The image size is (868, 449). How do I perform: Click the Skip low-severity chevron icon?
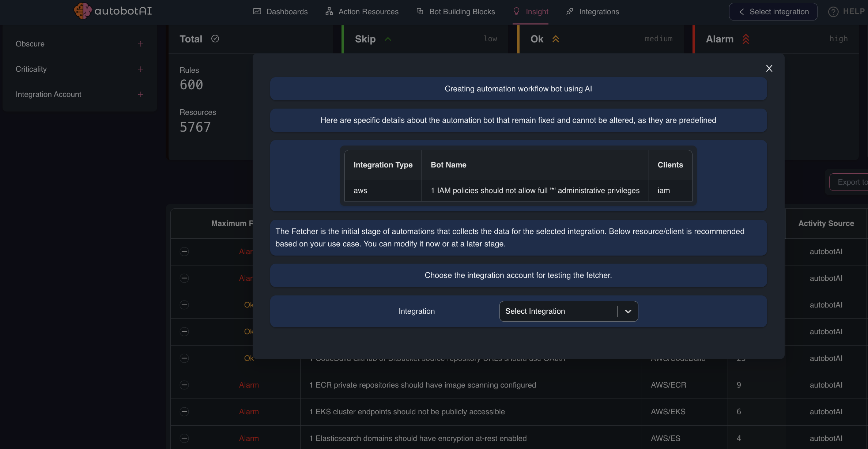pos(388,39)
